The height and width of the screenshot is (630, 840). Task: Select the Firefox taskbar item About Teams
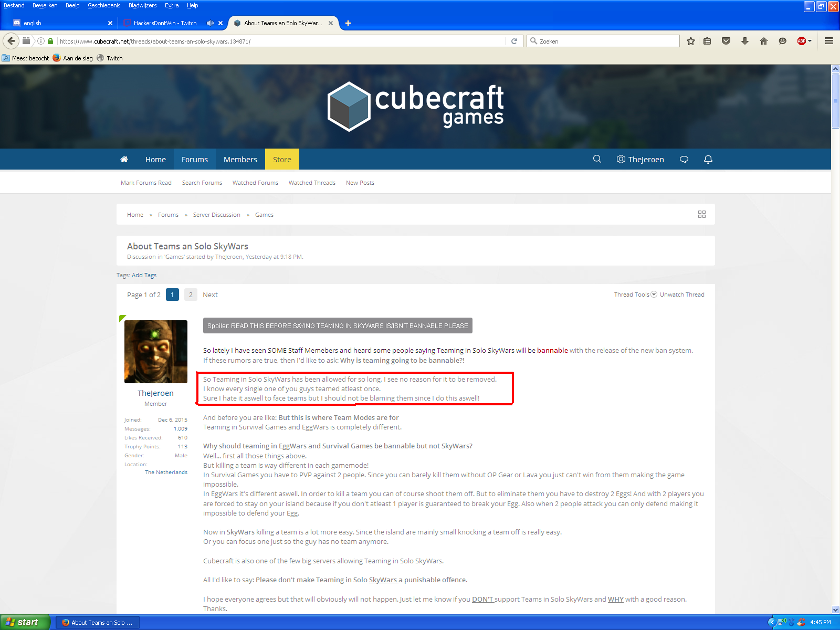pos(98,622)
